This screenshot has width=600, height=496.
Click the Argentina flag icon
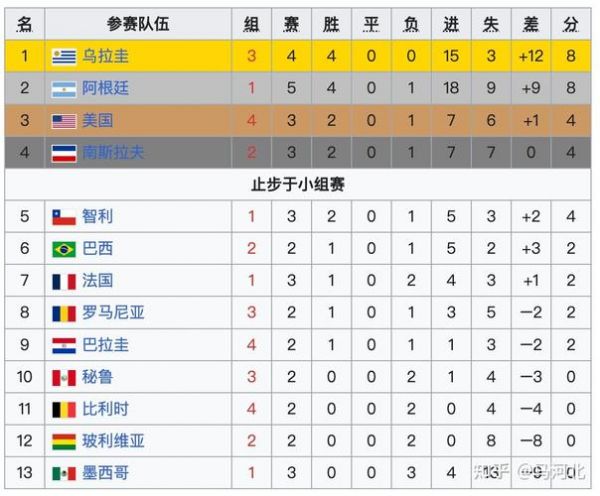pyautogui.click(x=64, y=89)
